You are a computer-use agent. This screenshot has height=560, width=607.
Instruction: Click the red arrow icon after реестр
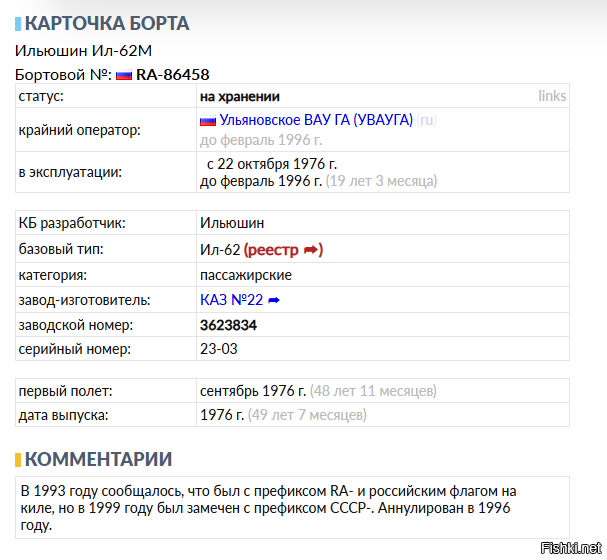[x=311, y=250]
